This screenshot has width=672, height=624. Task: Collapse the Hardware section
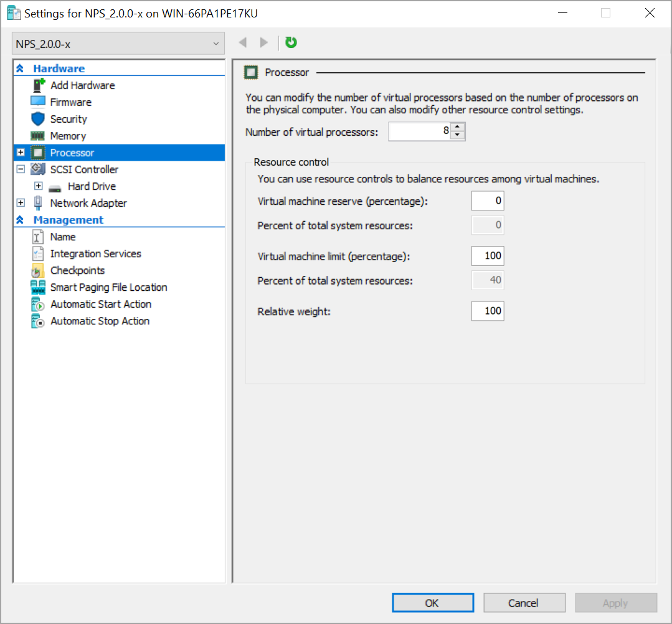(x=21, y=68)
